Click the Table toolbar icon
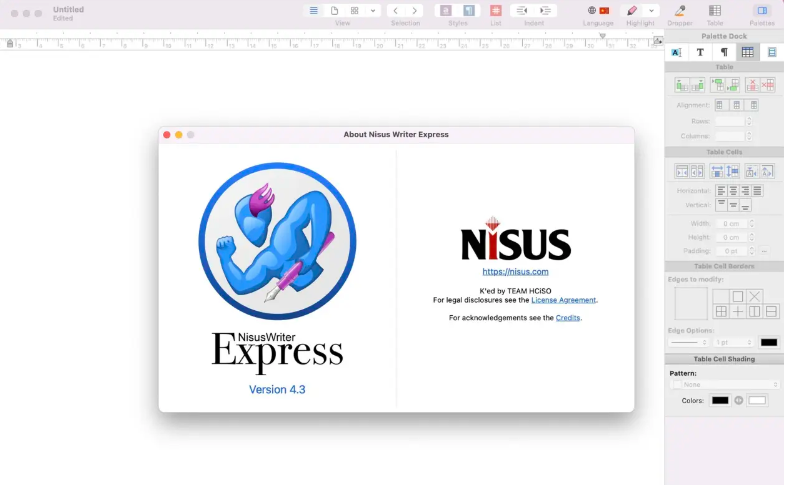Viewport: 786px width, 485px height. coord(715,11)
